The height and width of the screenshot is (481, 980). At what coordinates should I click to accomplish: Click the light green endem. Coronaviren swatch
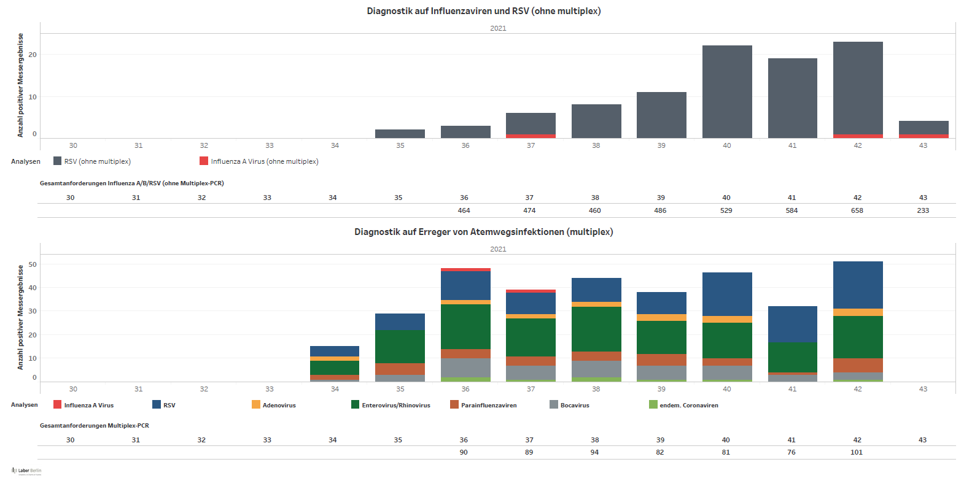653,405
